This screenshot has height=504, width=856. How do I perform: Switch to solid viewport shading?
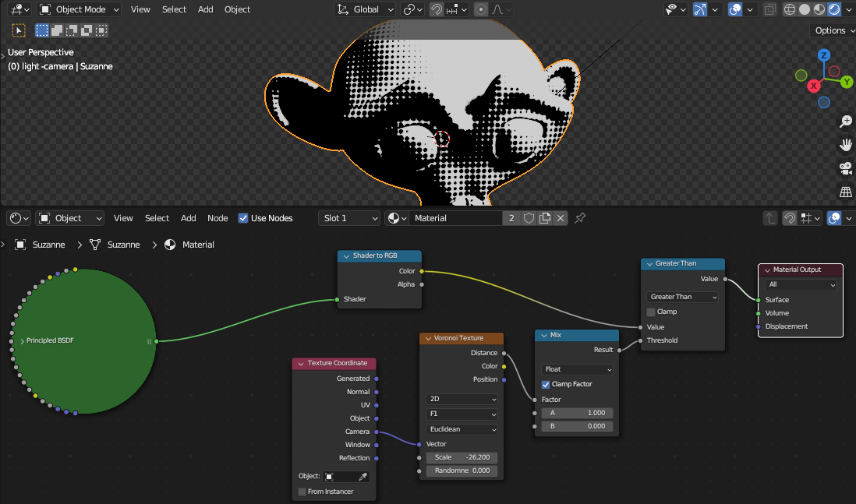tap(804, 9)
